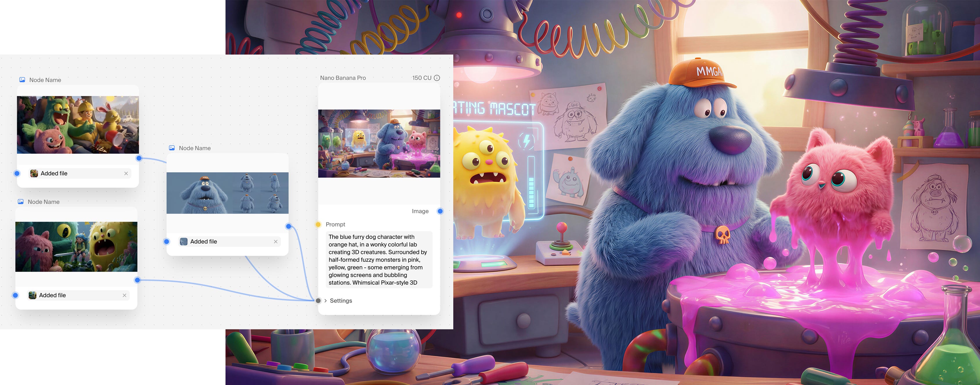The height and width of the screenshot is (385, 980).
Task: Click the info icon beside 150 CU
Action: click(x=437, y=78)
